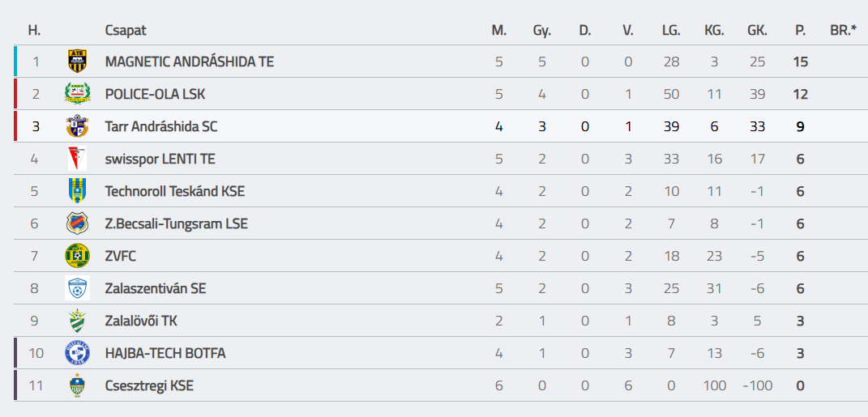Click the Zalalövői TK team crest
868x417 pixels.
pos(77,321)
